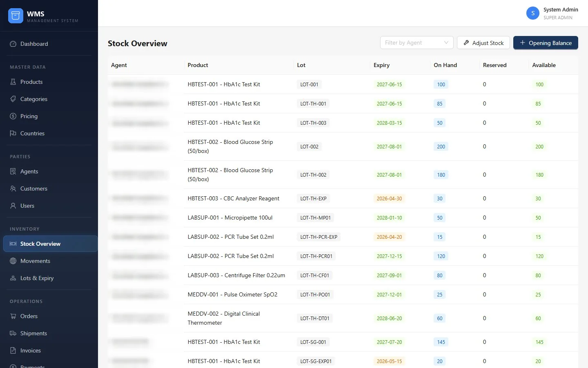The image size is (588, 368).
Task: Click the Dashboard gauge icon
Action: click(x=13, y=44)
